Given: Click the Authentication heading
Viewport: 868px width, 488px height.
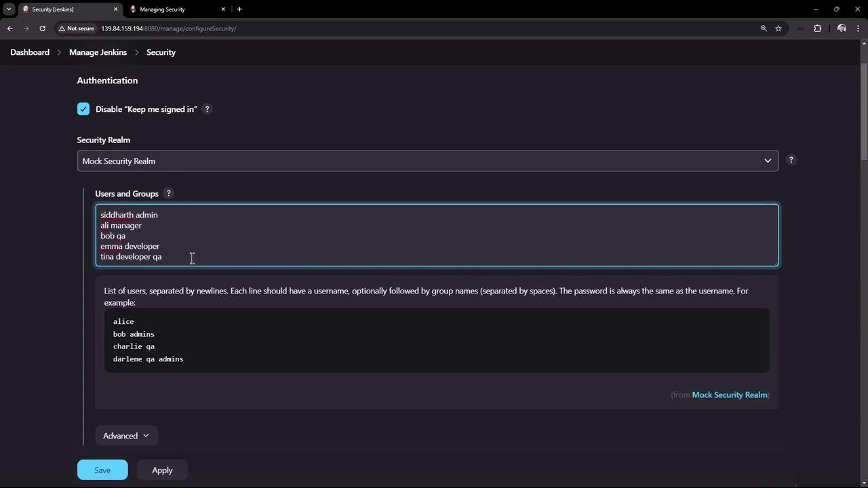Looking at the screenshot, I should [x=107, y=80].
